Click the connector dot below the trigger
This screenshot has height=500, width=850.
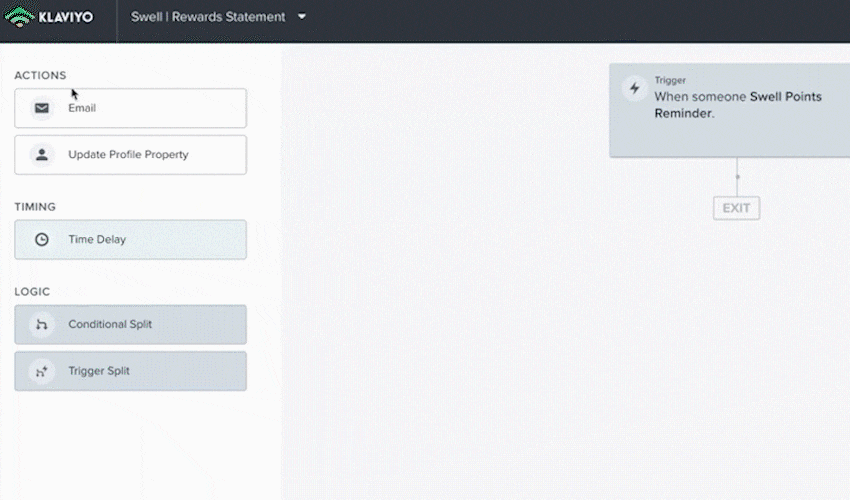(737, 177)
